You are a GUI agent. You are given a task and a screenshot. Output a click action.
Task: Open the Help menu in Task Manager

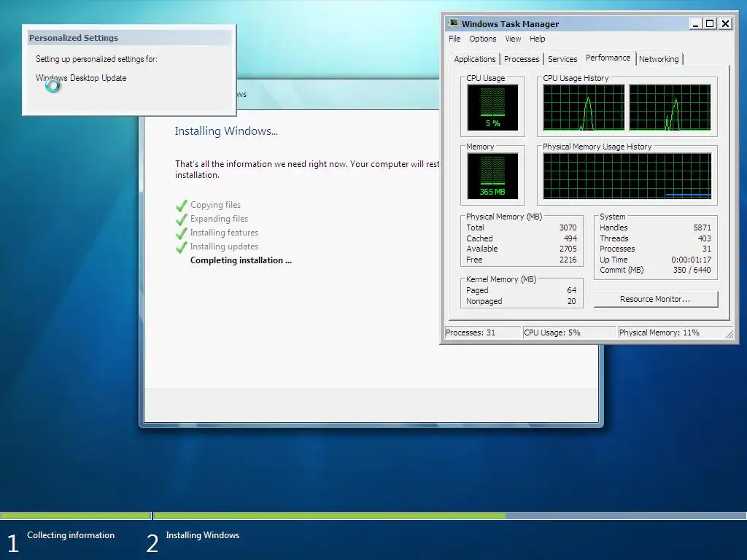coord(538,39)
